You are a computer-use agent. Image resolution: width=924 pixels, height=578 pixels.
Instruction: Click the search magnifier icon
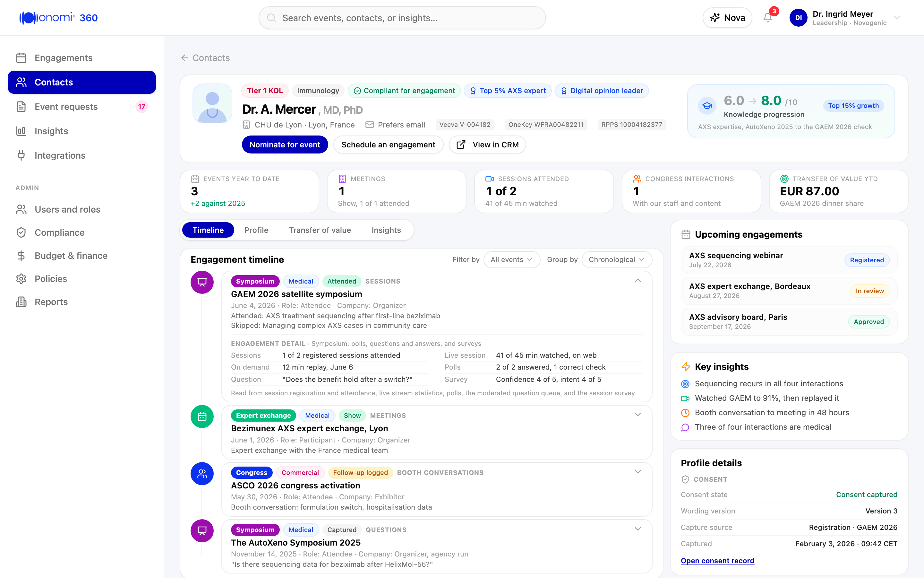pyautogui.click(x=271, y=18)
